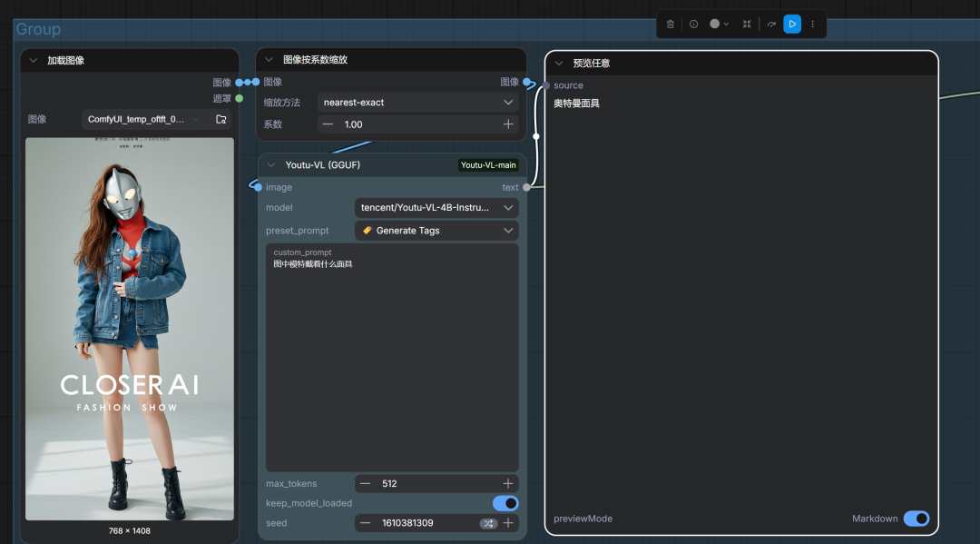Increase the seed value

(x=508, y=523)
